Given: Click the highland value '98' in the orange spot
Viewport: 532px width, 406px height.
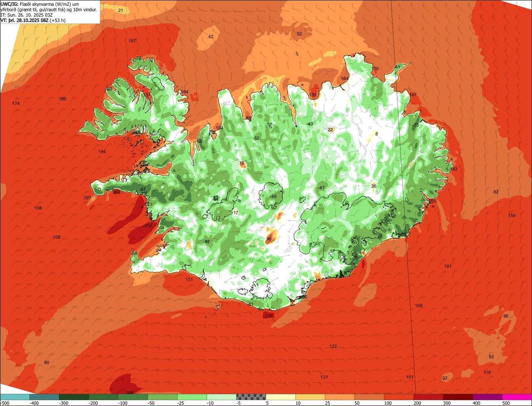Looking at the screenshot, I should coord(269,239).
